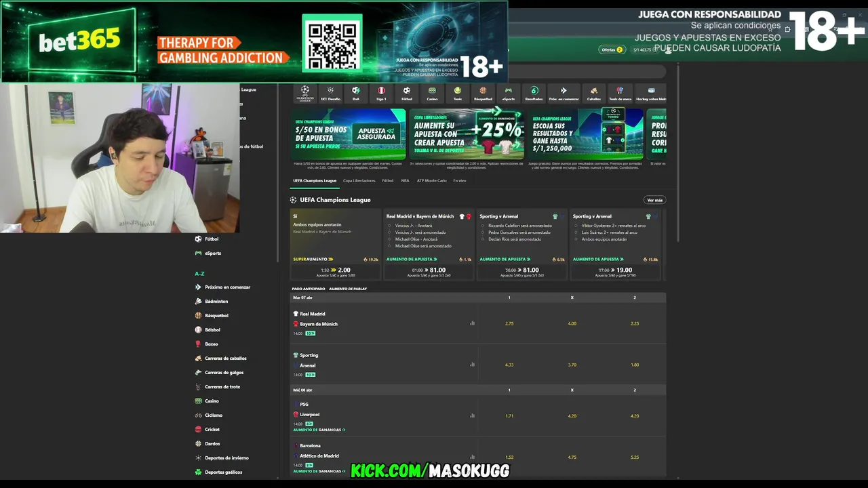
Task: Open the Caballos shortcut icon
Action: (x=594, y=94)
